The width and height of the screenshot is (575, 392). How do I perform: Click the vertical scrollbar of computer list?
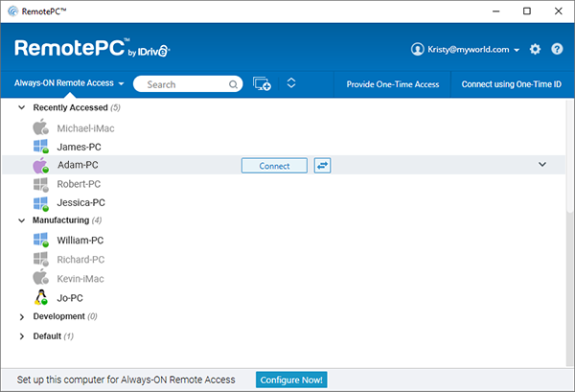(x=569, y=156)
